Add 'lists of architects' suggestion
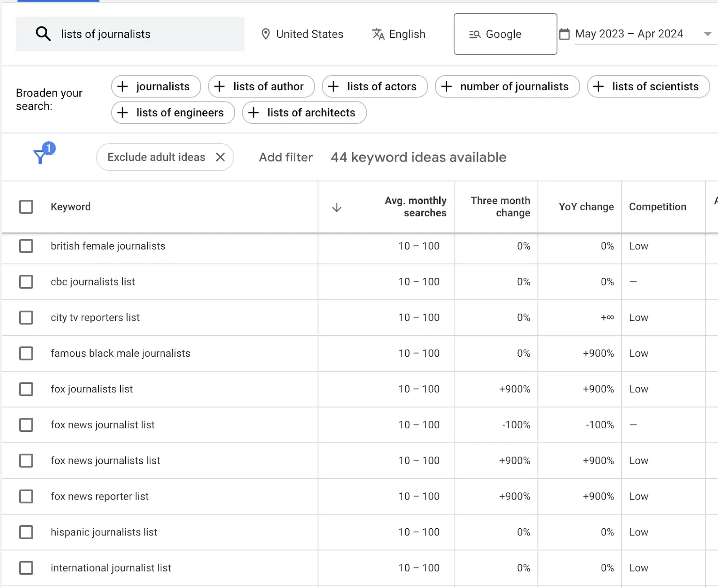Image resolution: width=718 pixels, height=588 pixels. [x=304, y=112]
